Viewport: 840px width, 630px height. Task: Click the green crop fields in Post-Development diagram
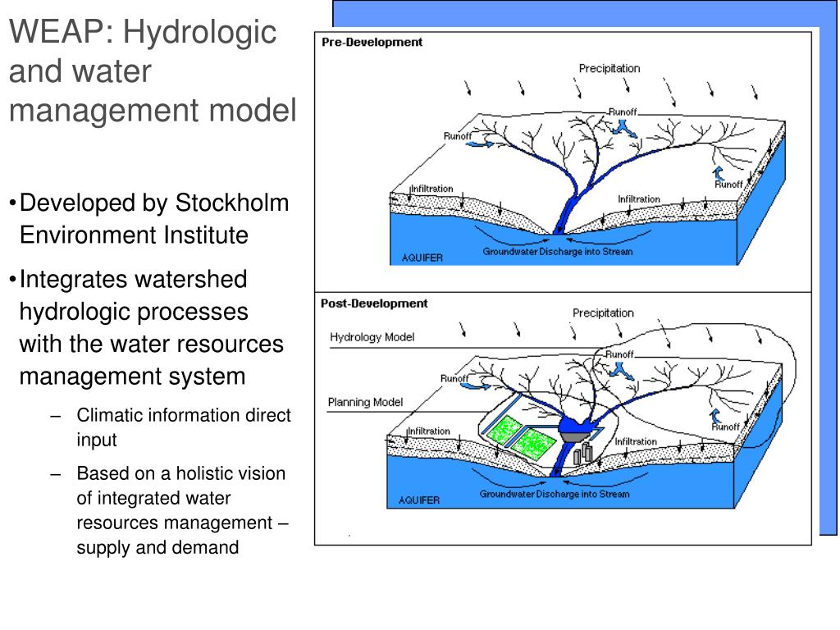tap(521, 437)
